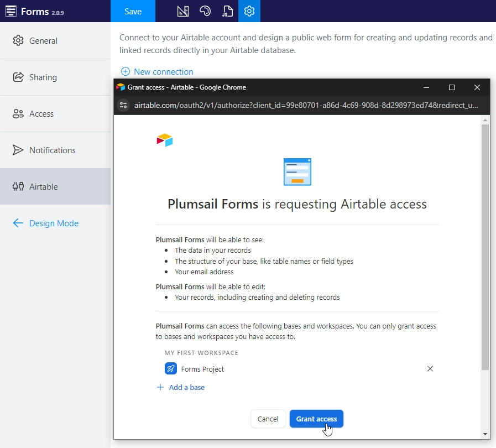This screenshot has width=496, height=448.
Task: Cancel the Airtable access request
Action: pos(268,419)
